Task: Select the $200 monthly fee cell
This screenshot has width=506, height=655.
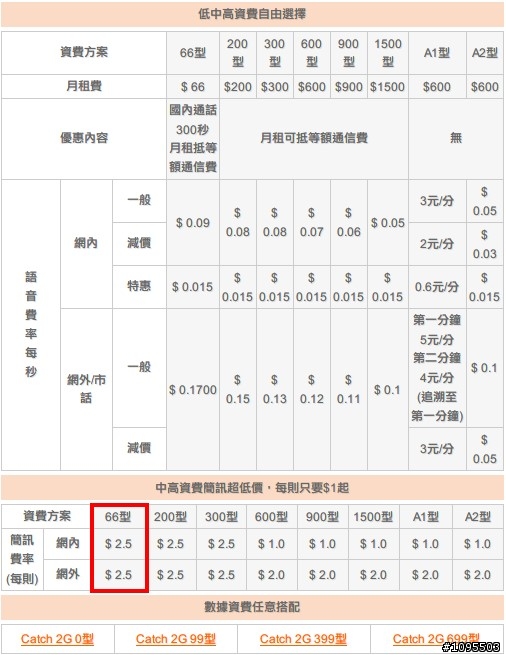Action: pyautogui.click(x=237, y=86)
